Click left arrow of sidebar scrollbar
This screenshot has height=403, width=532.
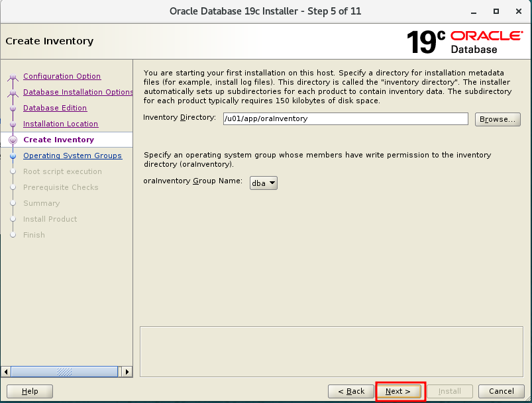(6, 372)
